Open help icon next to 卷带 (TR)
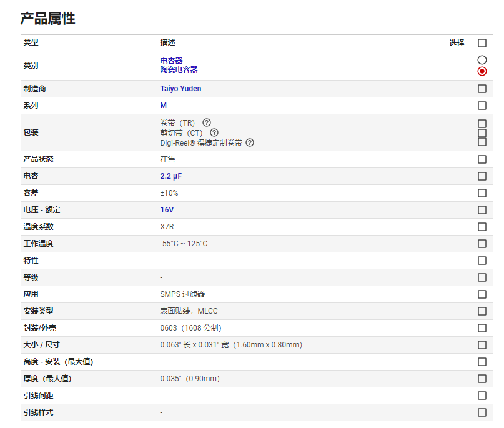 point(207,122)
